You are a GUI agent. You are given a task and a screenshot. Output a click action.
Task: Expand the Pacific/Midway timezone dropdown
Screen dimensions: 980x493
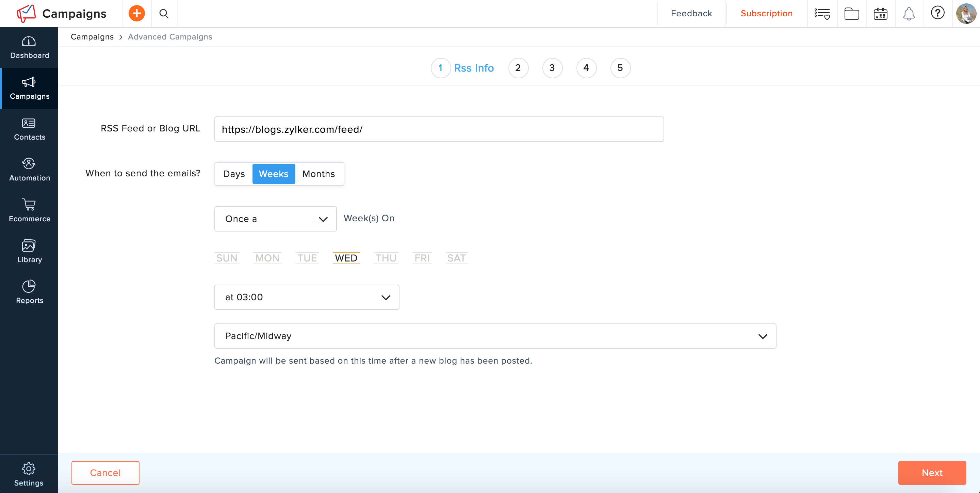495,336
